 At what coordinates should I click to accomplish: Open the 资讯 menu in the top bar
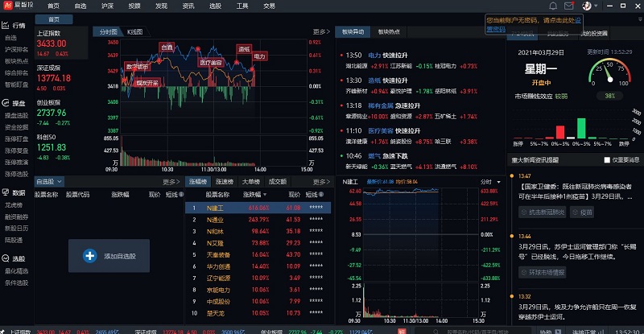pos(188,6)
